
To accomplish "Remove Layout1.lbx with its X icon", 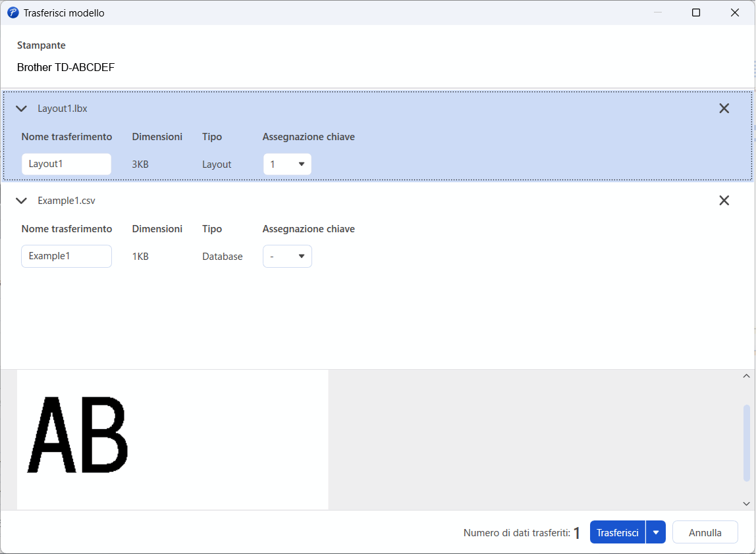I will (x=724, y=109).
